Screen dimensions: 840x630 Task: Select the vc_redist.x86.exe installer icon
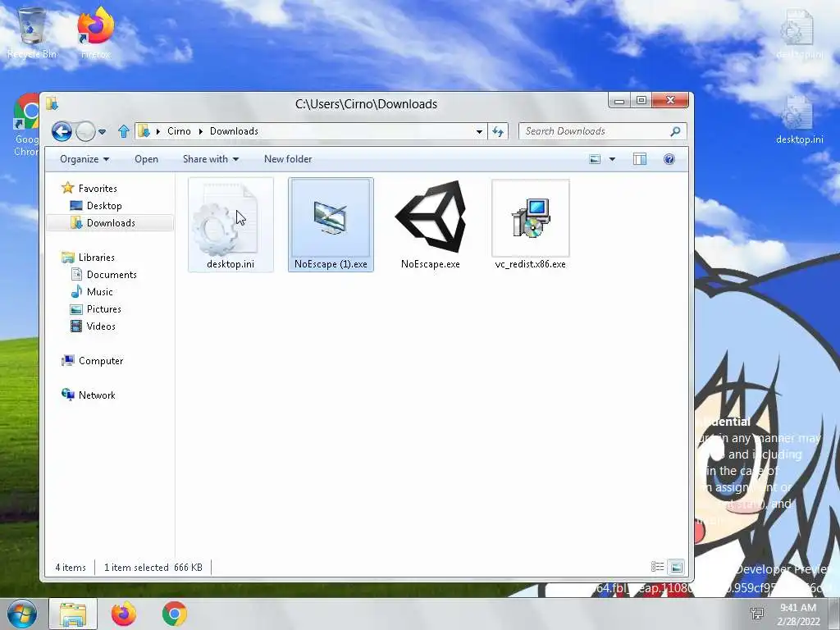pyautogui.click(x=531, y=218)
